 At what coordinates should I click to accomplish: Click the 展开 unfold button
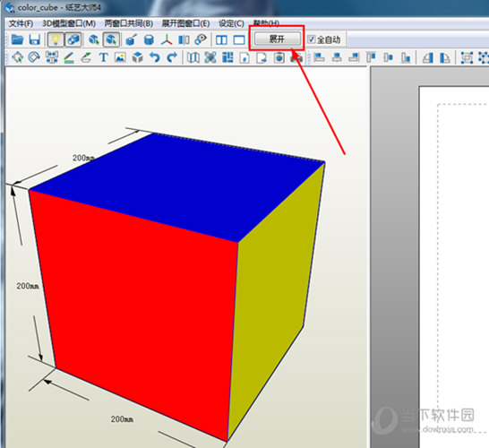coord(278,39)
